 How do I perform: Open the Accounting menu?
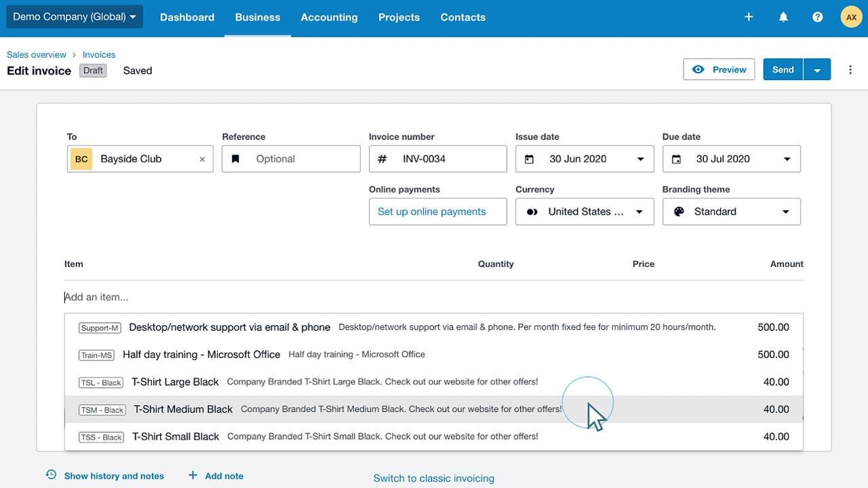329,17
